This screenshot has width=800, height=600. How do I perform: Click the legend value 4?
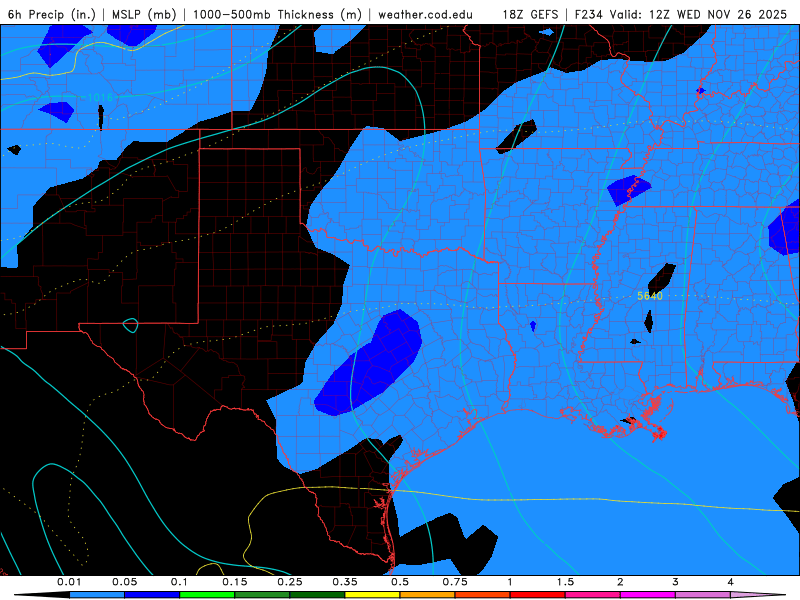pos(731,582)
